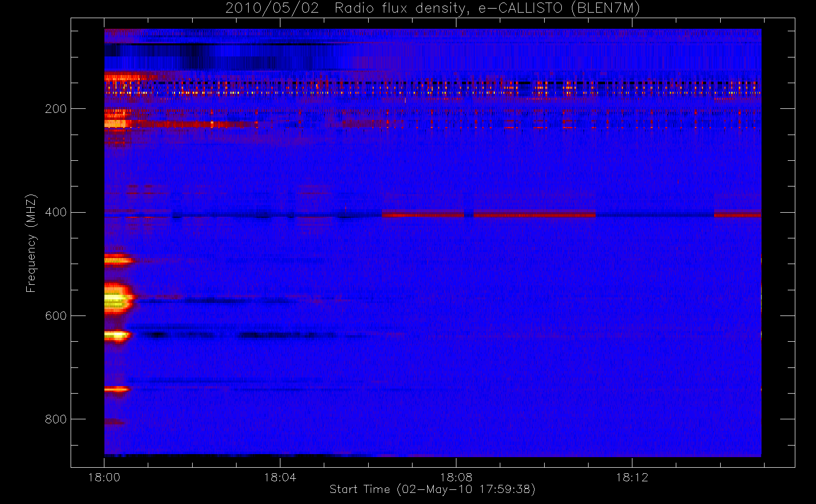Click the bright yellow burst near 580 MHz
Image resolution: width=816 pixels, height=504 pixels.
(119, 298)
